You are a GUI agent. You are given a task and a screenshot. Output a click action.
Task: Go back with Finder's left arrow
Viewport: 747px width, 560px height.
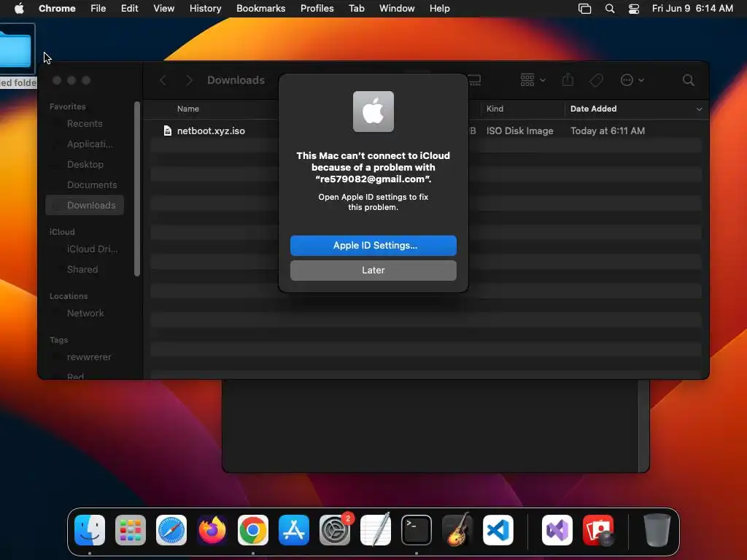click(x=163, y=80)
